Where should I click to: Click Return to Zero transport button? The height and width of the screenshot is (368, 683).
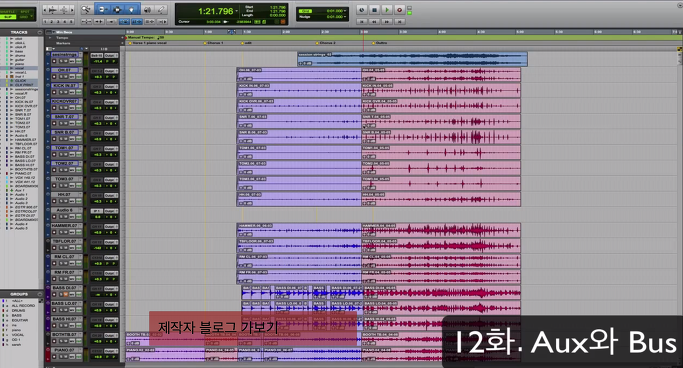[x=362, y=21]
